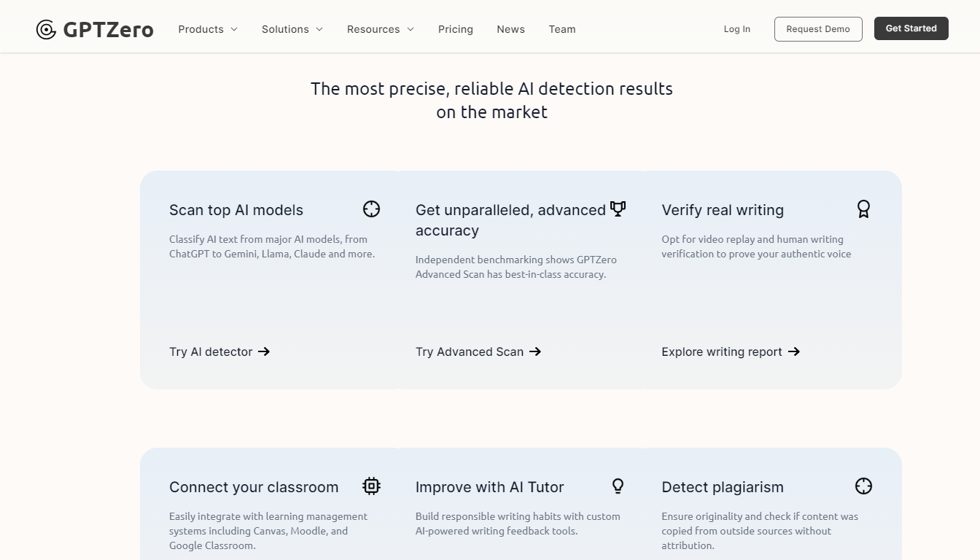Viewport: 980px width, 560px height.
Task: Open the News nav item
Action: [x=510, y=29]
